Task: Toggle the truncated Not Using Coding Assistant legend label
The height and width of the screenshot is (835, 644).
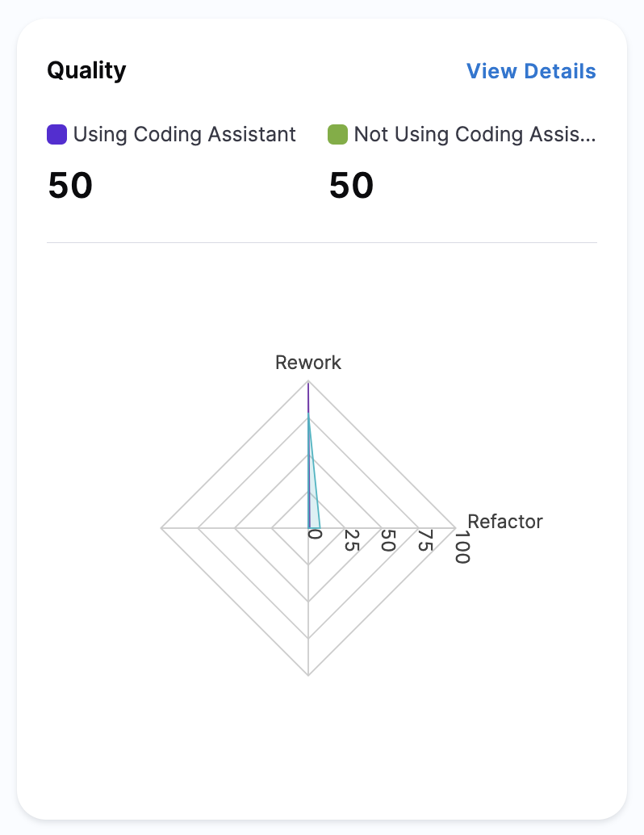Action: (x=475, y=134)
